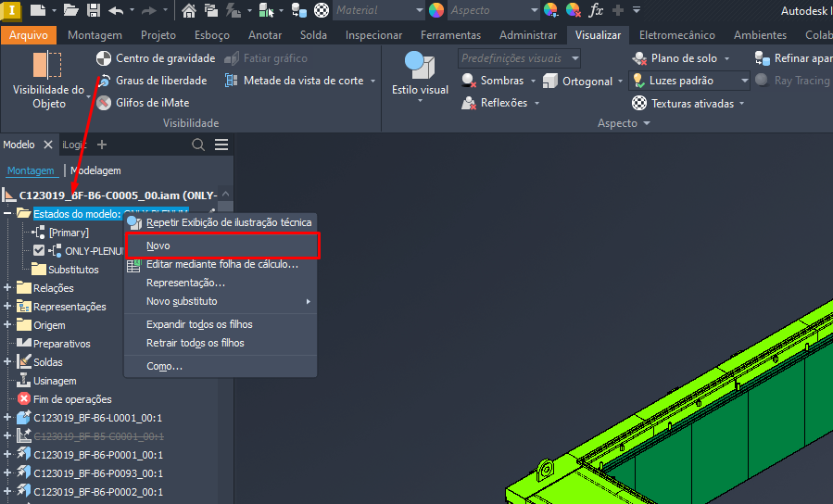The width and height of the screenshot is (833, 504).
Task: Click the Estilo visual cube icon
Action: click(420, 67)
